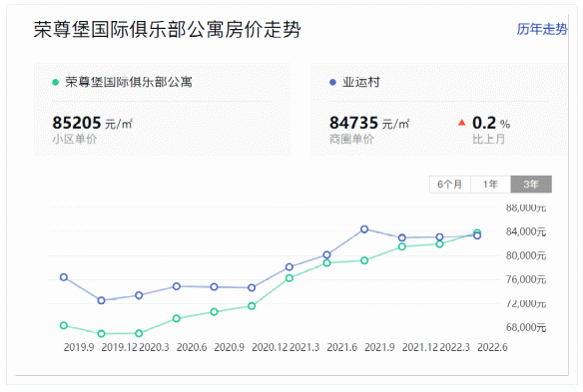Click blue data point at 2022.3

(x=439, y=237)
